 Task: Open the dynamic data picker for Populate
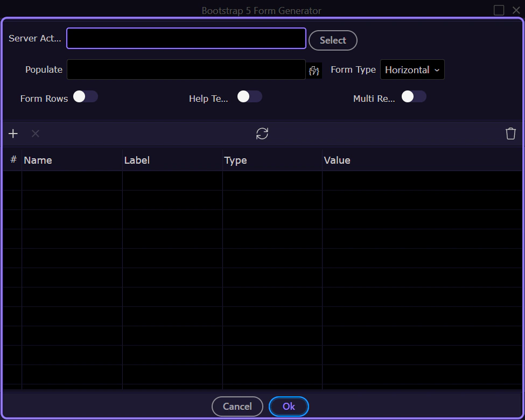[314, 71]
